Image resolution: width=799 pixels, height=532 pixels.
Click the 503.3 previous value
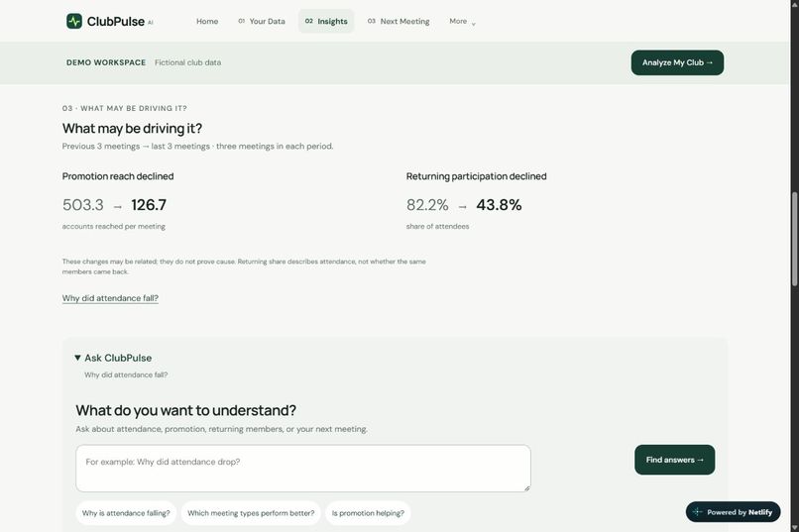click(x=82, y=205)
